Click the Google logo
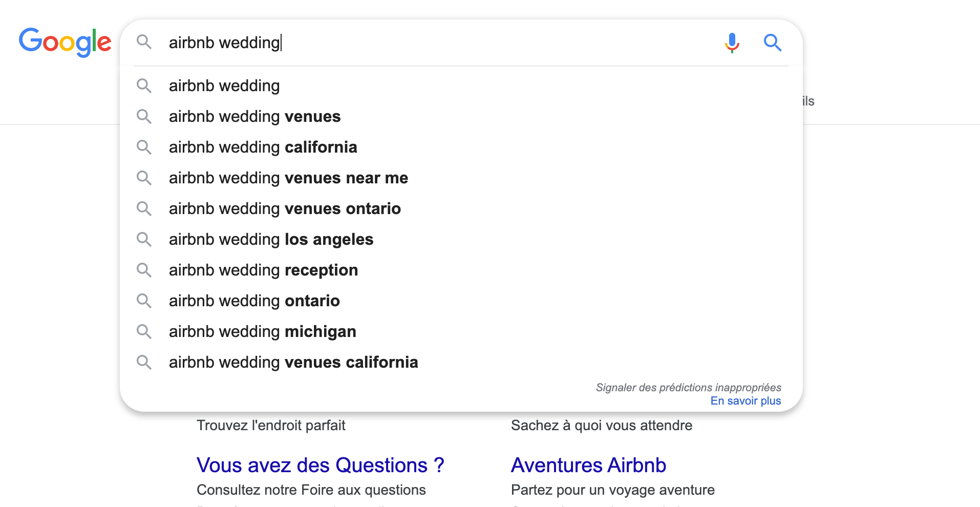980x507 pixels. [65, 41]
